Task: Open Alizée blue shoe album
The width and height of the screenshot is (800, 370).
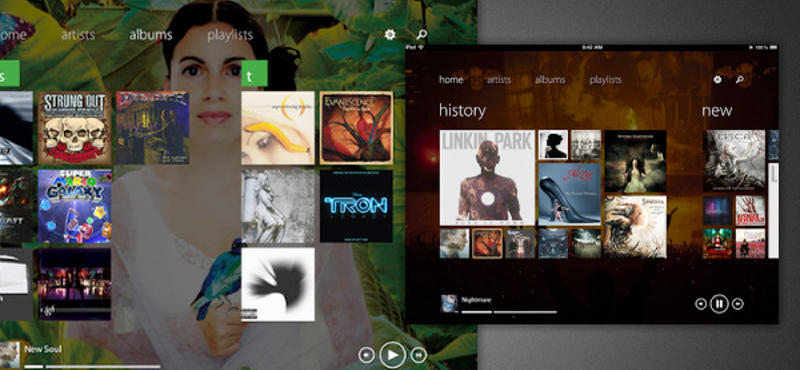Action: pos(570,194)
